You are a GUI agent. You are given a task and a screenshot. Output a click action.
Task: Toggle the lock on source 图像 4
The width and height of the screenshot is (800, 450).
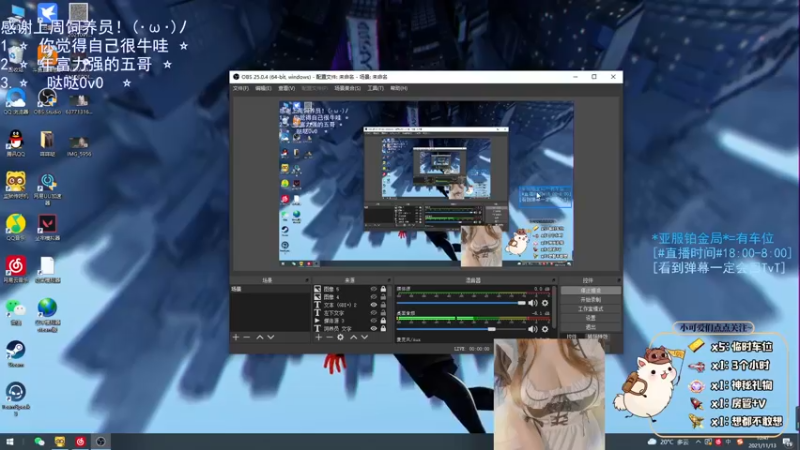coord(383,297)
